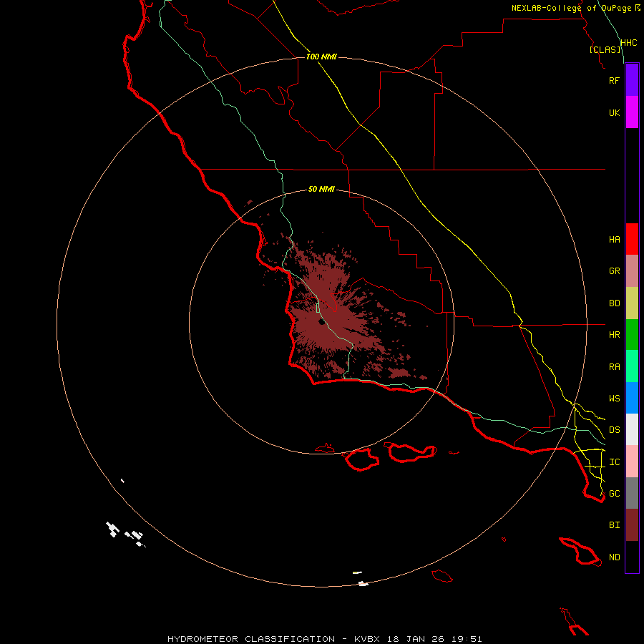Click the WS legend label
This screenshot has width=644, height=644.
click(614, 399)
